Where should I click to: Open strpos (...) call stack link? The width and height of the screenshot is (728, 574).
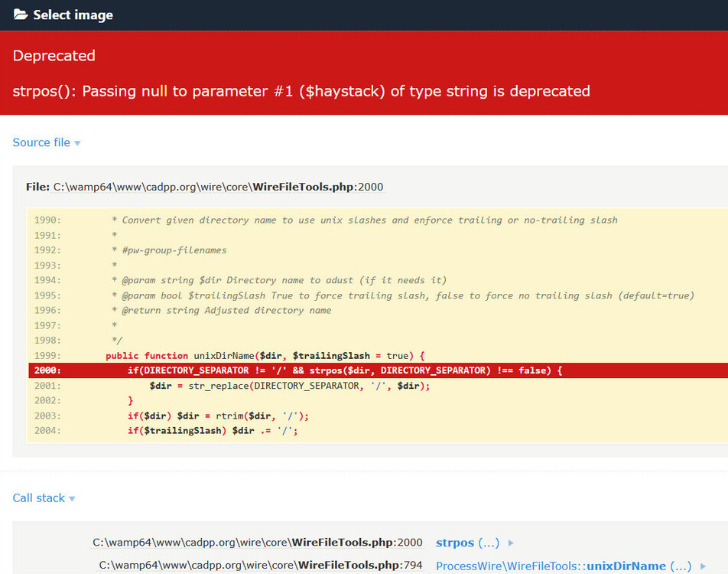(x=467, y=543)
